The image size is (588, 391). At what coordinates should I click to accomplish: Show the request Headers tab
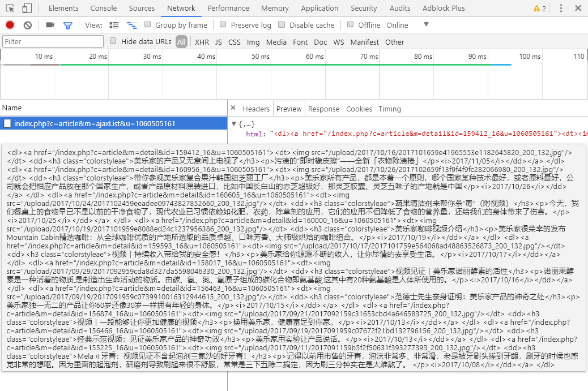point(256,109)
